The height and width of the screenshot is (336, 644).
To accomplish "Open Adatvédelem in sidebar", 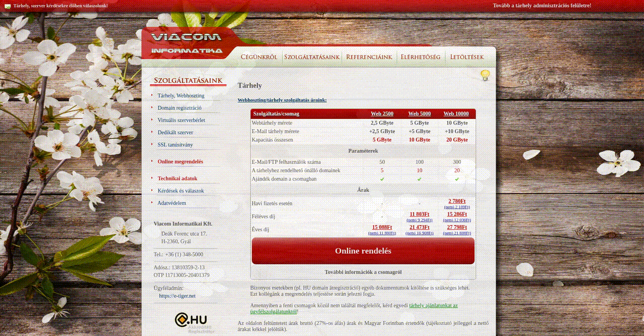I will [172, 203].
